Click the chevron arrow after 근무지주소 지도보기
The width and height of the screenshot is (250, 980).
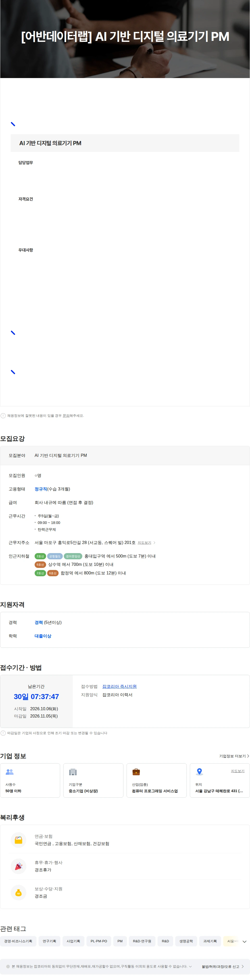(x=154, y=543)
